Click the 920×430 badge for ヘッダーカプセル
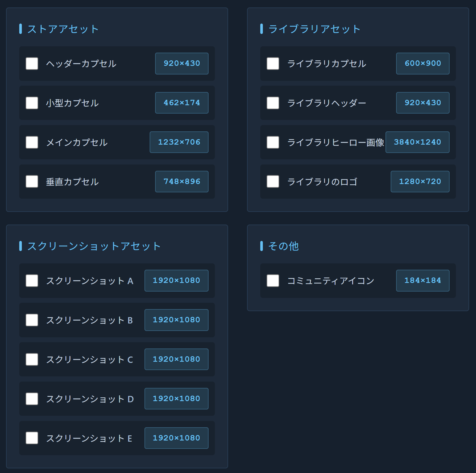Image resolution: width=476 pixels, height=473 pixels. coord(182,64)
